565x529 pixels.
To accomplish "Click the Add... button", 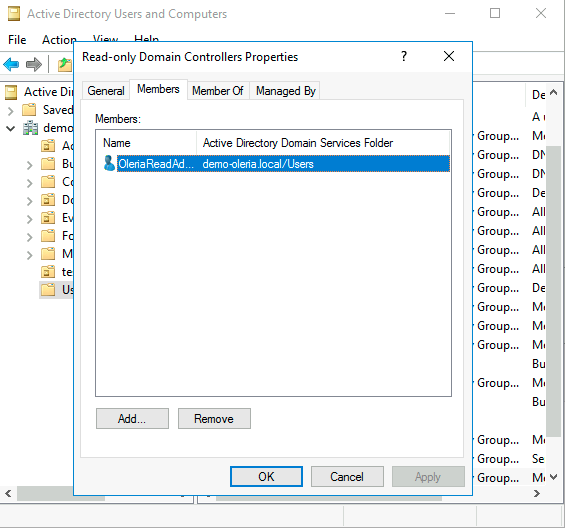I will tap(132, 418).
